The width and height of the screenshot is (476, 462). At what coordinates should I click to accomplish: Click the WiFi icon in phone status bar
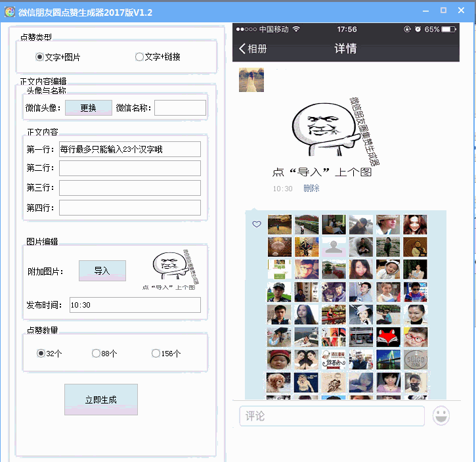coord(296,29)
